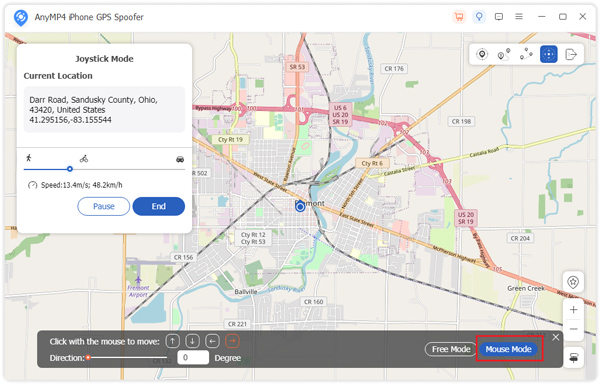Click the Speed 13.4m/s readout
The image size is (600, 384).
point(82,185)
